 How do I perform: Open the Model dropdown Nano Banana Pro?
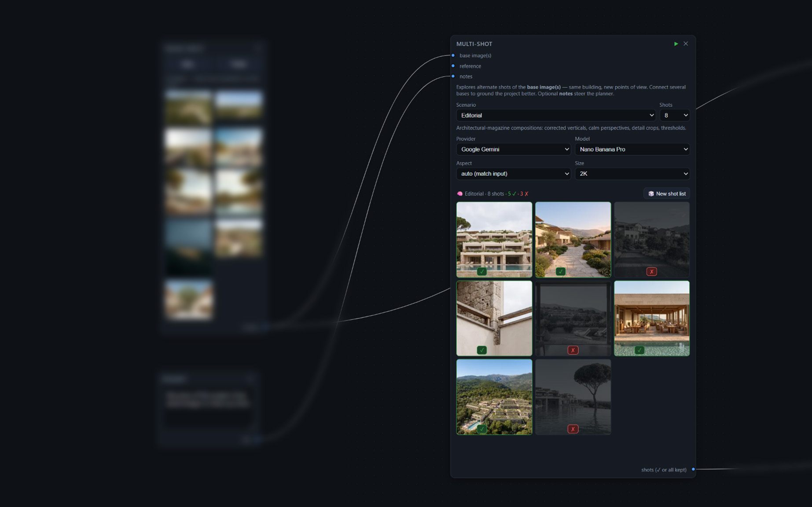tap(632, 149)
